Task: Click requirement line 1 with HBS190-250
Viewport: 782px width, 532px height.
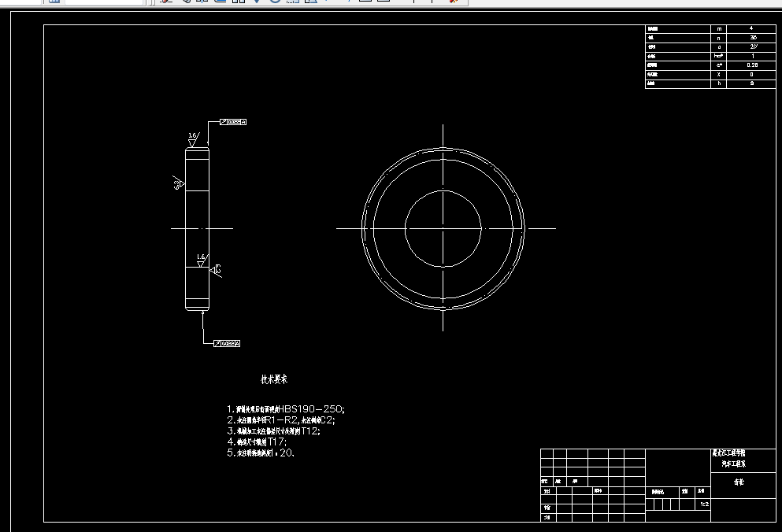Action: (286, 409)
